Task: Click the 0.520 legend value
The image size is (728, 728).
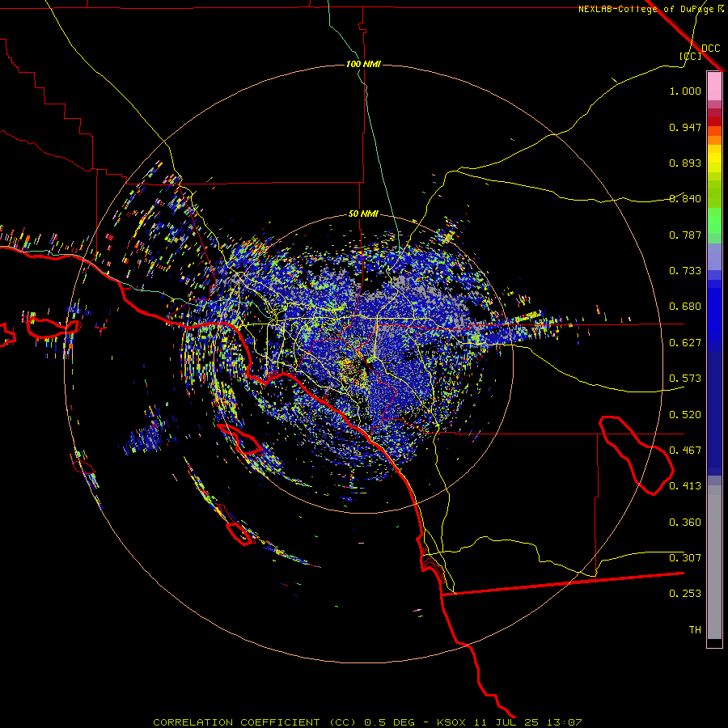Action: point(685,415)
